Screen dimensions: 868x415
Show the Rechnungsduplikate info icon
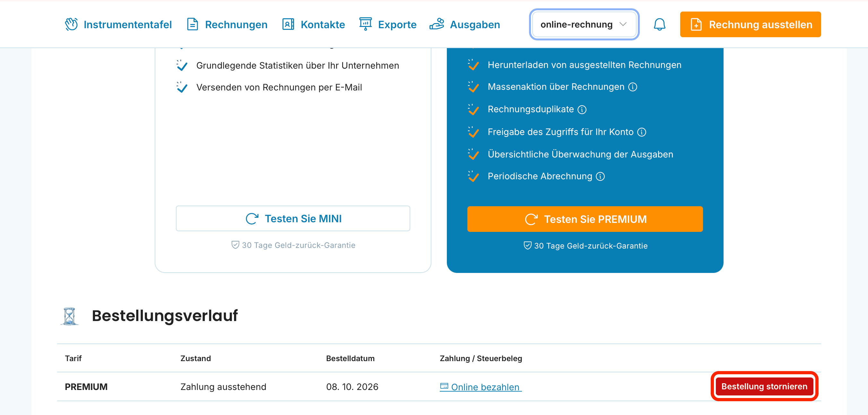click(582, 109)
